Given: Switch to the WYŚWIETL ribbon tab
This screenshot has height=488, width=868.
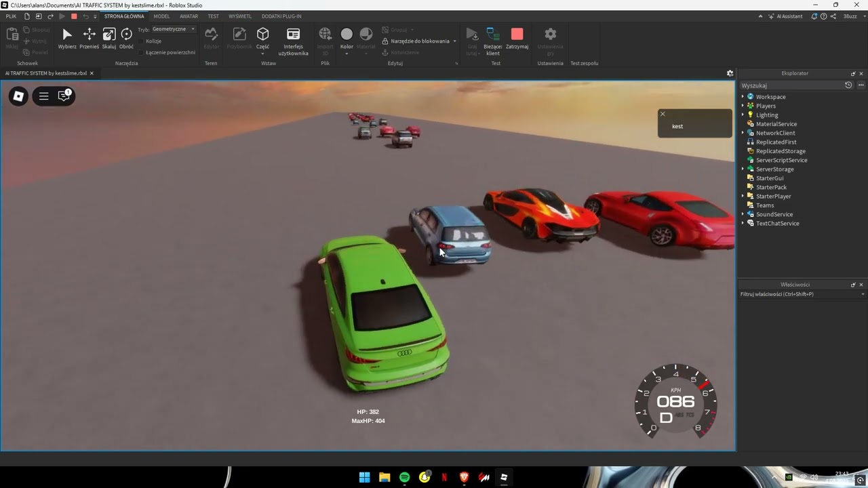Looking at the screenshot, I should [240, 16].
